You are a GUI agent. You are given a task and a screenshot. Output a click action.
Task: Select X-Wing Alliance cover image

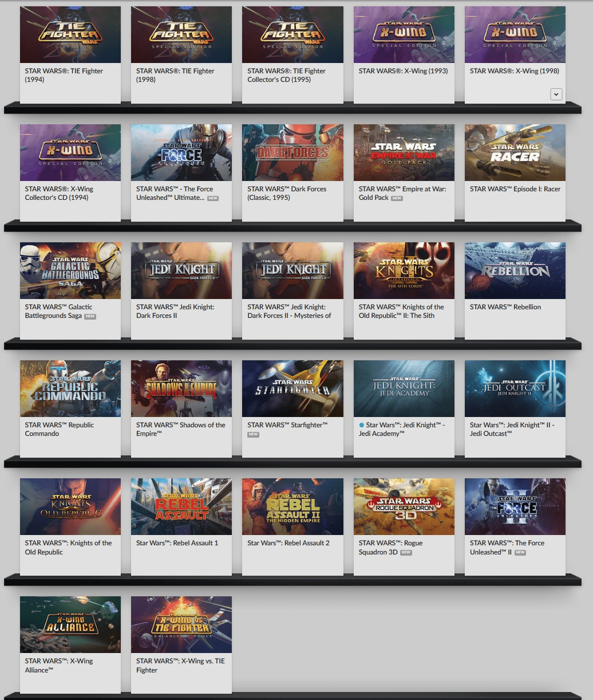pos(70,624)
